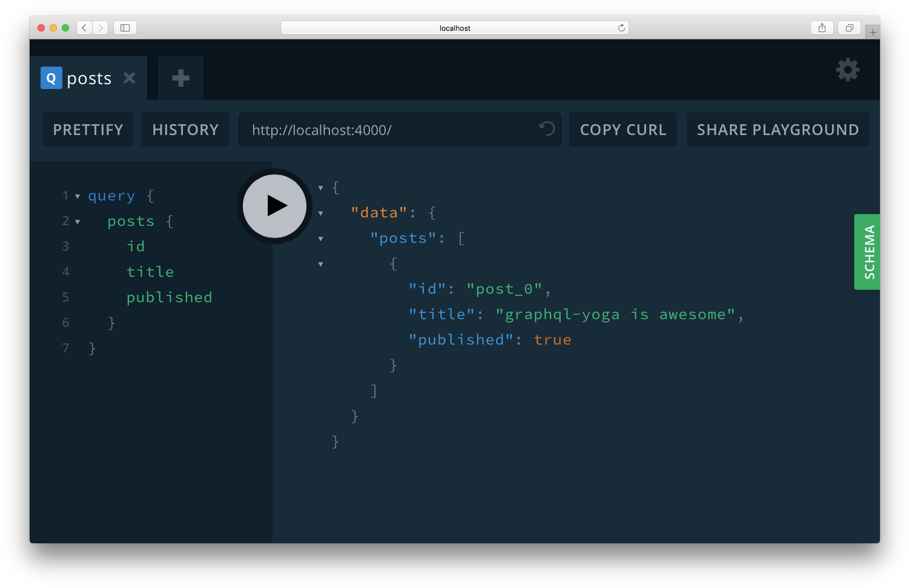The height and width of the screenshot is (588, 909).
Task: Click COPY CURL
Action: pos(623,129)
